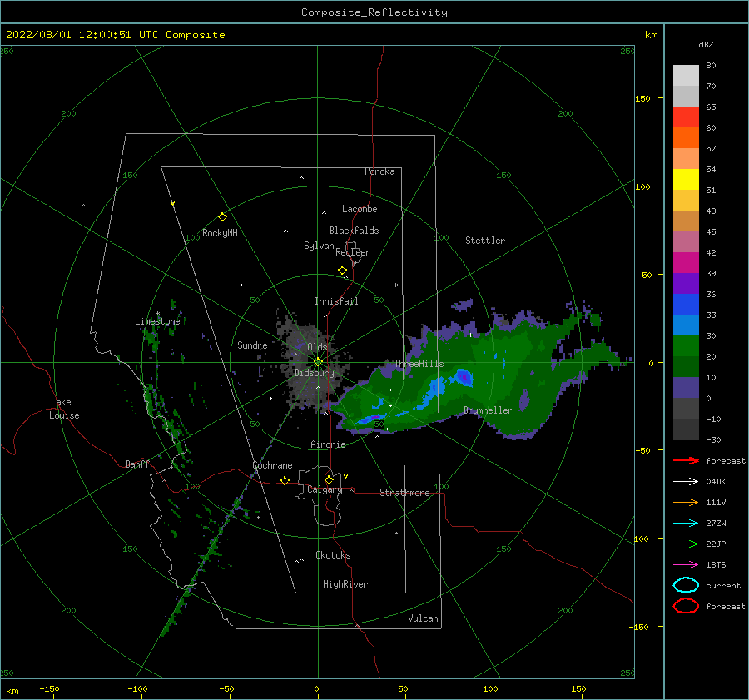Click the white 04DK arrow icon
Image resolution: width=749 pixels, height=700 pixels.
(x=686, y=481)
